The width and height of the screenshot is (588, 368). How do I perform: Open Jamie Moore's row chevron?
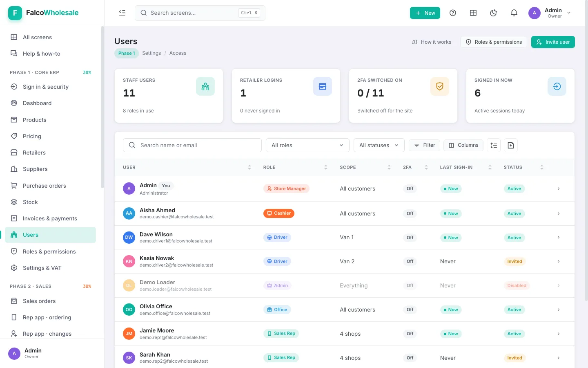[x=559, y=334]
